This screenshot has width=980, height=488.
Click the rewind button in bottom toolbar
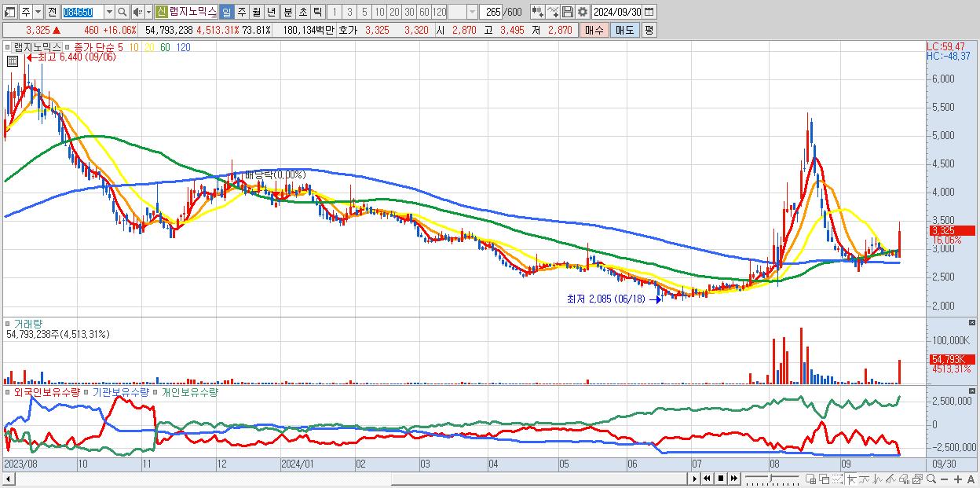click(x=707, y=479)
